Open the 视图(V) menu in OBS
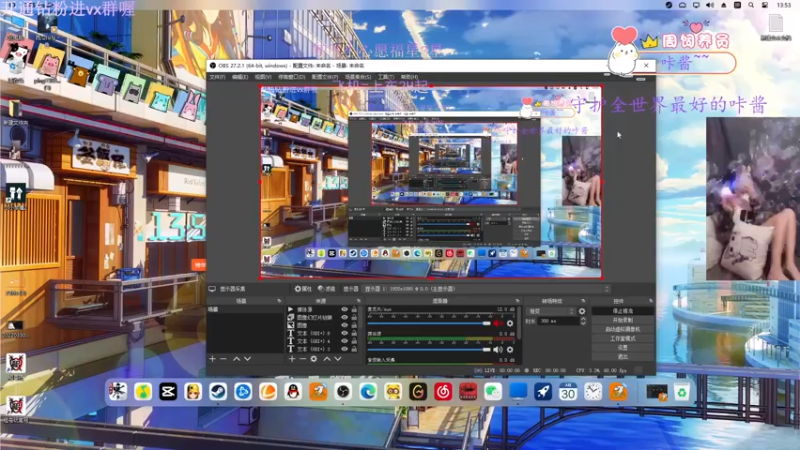The width and height of the screenshot is (800, 450). pos(263,77)
